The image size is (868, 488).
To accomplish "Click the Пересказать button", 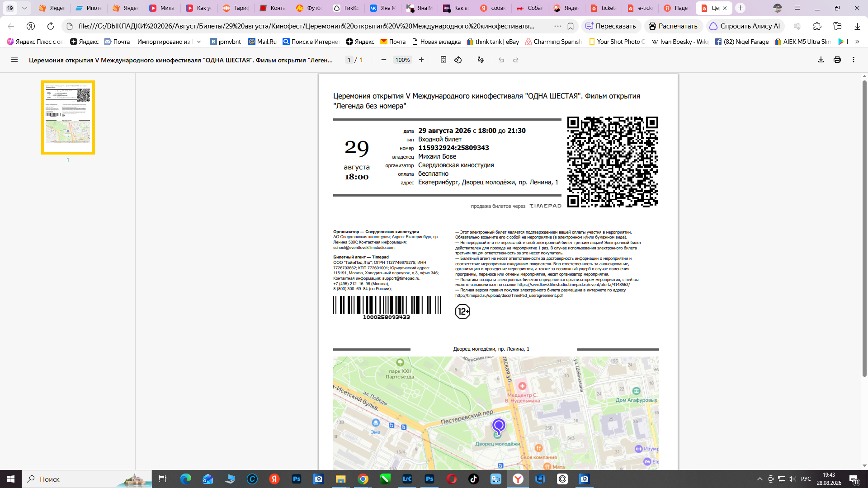I will click(611, 26).
